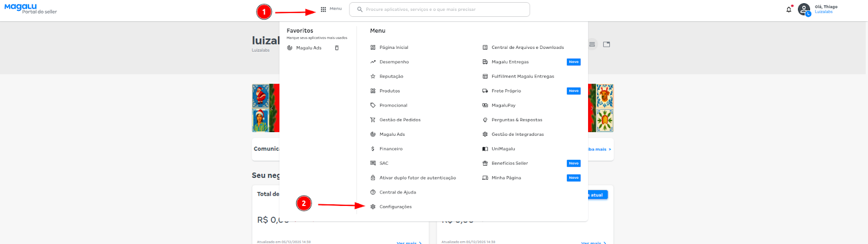Image resolution: width=868 pixels, height=244 pixels.
Task: Click the search magnifier icon
Action: tap(360, 9)
